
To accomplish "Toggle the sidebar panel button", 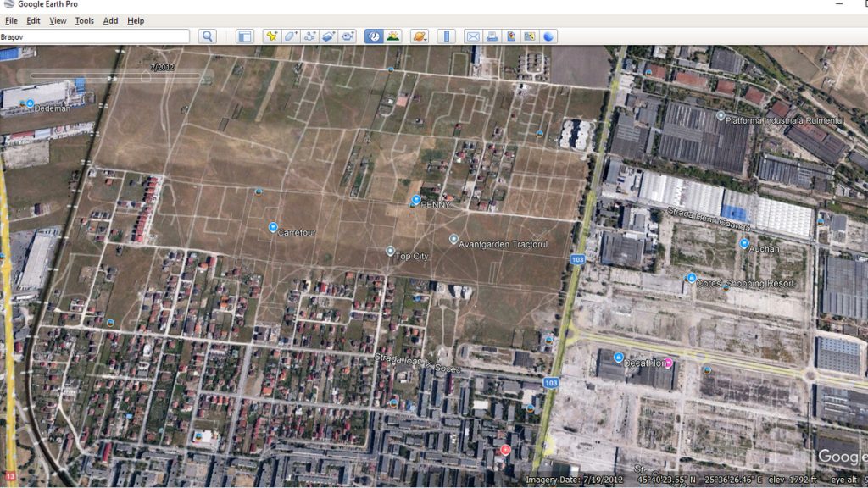I will click(244, 36).
